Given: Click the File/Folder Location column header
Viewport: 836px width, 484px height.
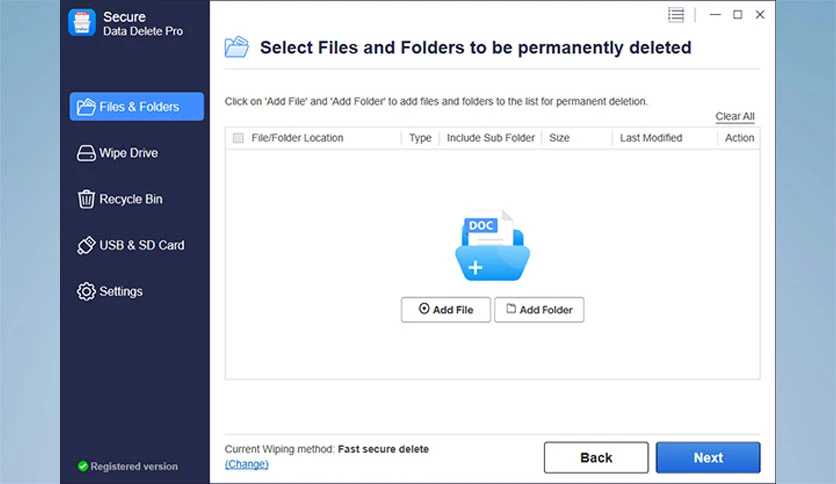Looking at the screenshot, I should coord(298,138).
